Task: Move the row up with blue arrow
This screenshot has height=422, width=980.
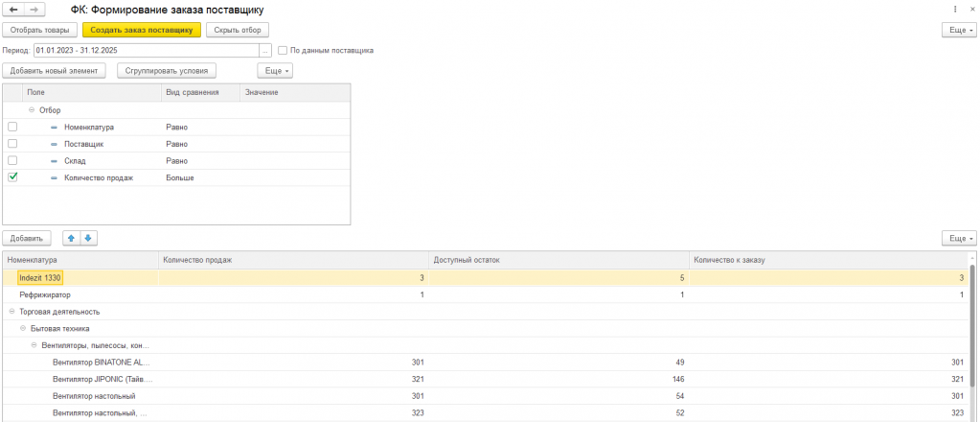Action: (x=72, y=238)
